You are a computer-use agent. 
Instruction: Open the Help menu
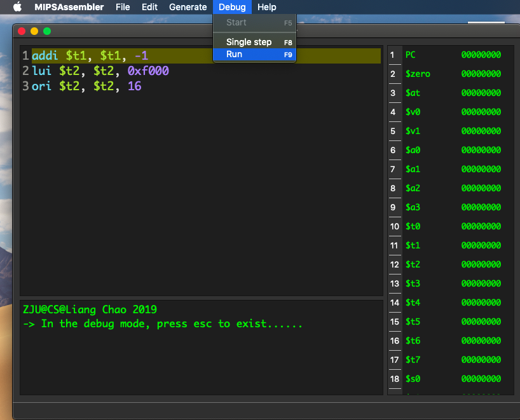click(266, 7)
